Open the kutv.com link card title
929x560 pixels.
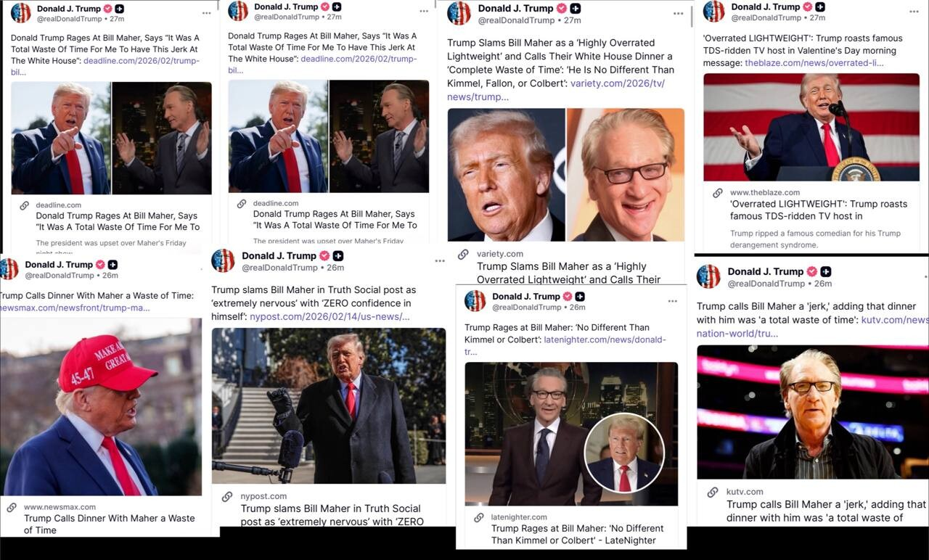tap(826, 511)
